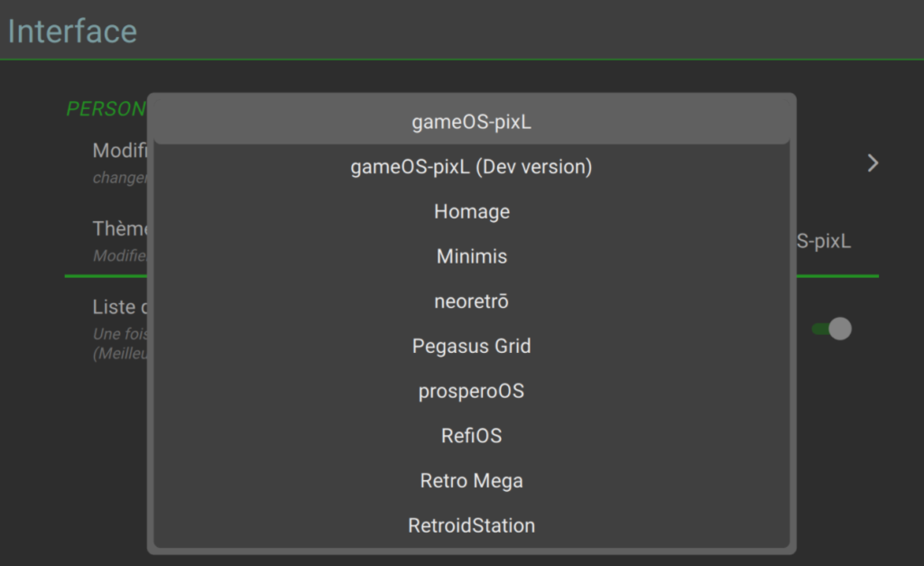This screenshot has height=566, width=924.
Task: Click the PERSON section header
Action: point(106,108)
